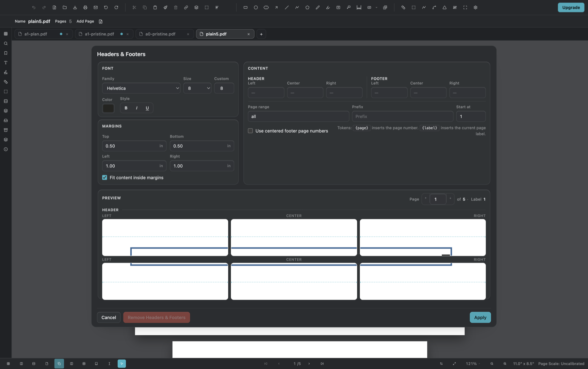The image size is (588, 369).
Task: Open the font Size dropdown
Action: pyautogui.click(x=197, y=88)
